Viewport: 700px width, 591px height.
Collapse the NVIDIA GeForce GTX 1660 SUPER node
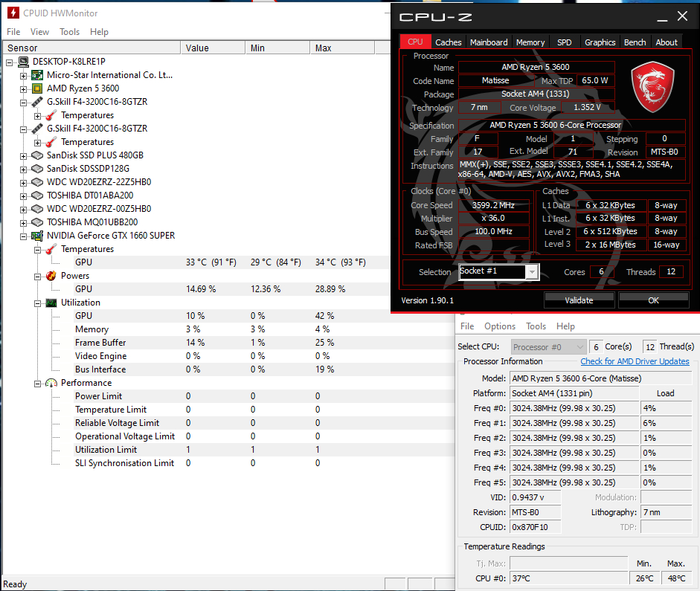(23, 236)
